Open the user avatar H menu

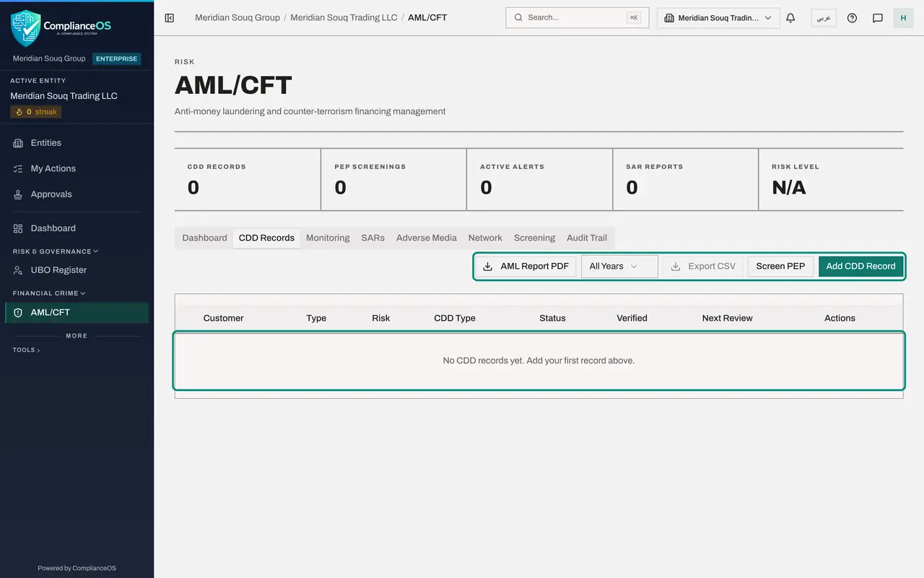coord(903,18)
